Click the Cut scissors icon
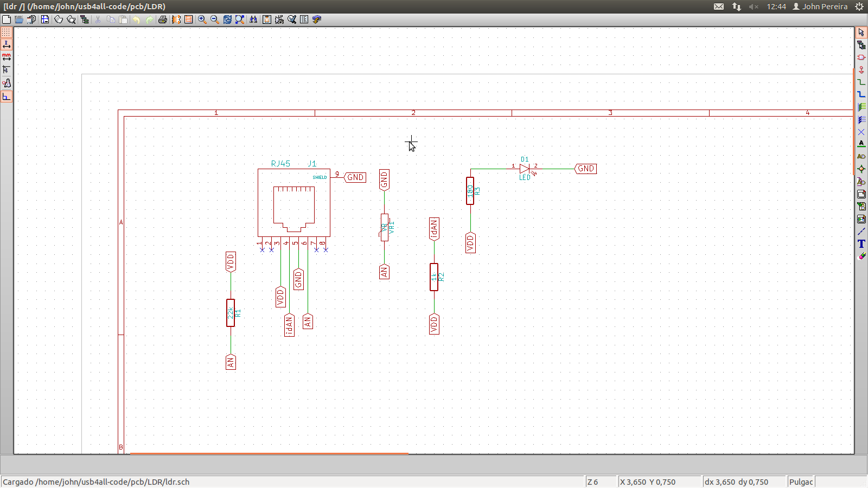This screenshot has width=868, height=488. [98, 20]
